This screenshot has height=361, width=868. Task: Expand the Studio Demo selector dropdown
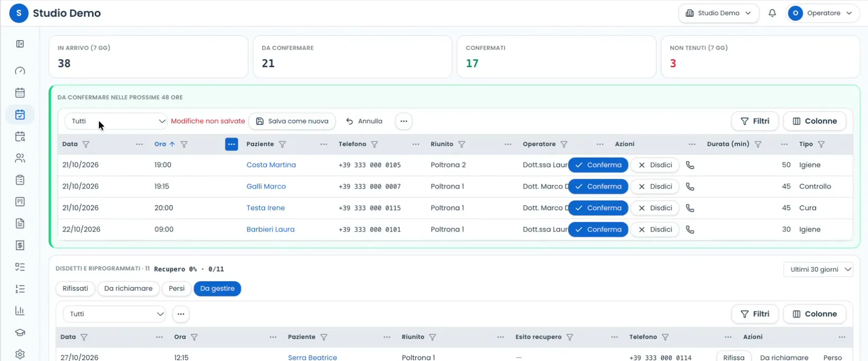pyautogui.click(x=718, y=13)
